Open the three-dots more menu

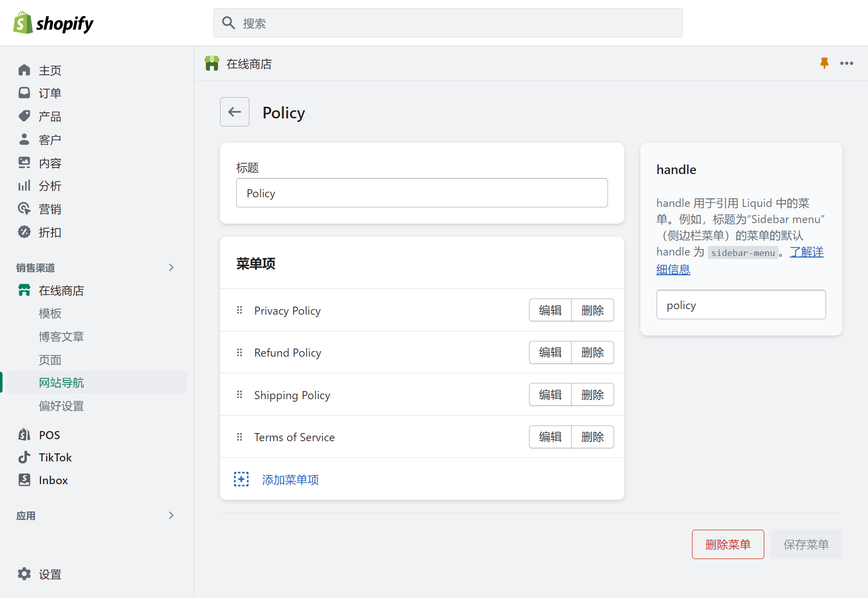pyautogui.click(x=847, y=63)
